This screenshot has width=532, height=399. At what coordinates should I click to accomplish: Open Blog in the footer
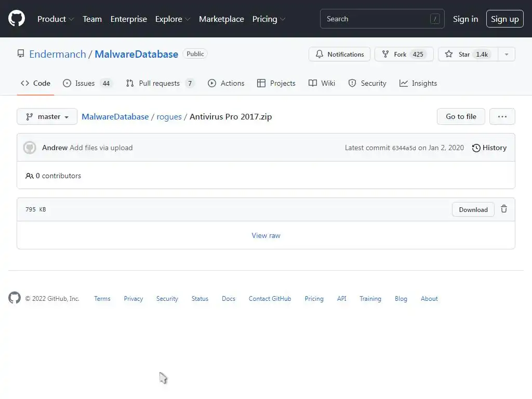401,299
